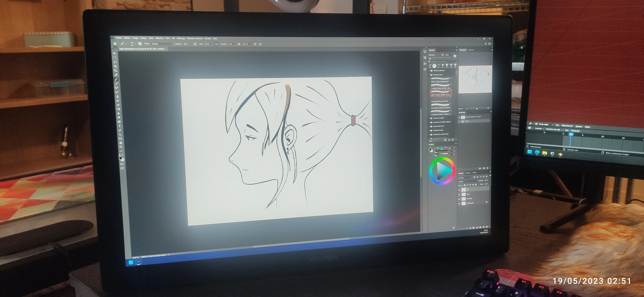Click the foreground color swatch in toolbar
Image resolution: width=644 pixels, height=297 pixels.
tap(120, 158)
